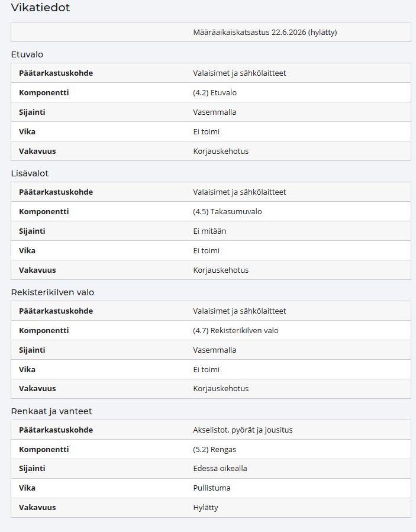Click the Rekisterikilven valo section heading
The image size is (416, 532).
[x=53, y=292]
